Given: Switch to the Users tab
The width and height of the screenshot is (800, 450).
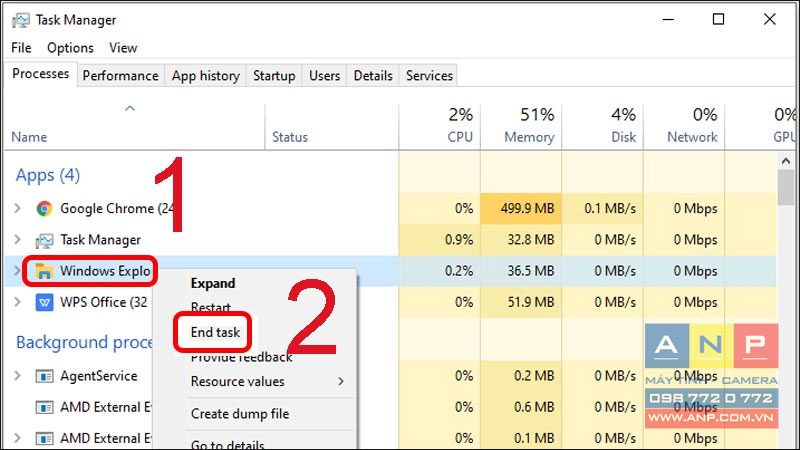Looking at the screenshot, I should coord(324,76).
